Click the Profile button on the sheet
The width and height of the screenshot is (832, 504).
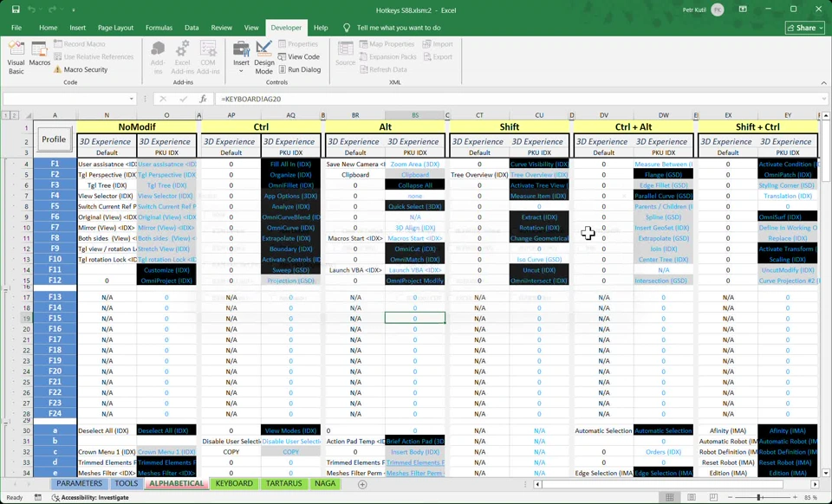coord(54,139)
